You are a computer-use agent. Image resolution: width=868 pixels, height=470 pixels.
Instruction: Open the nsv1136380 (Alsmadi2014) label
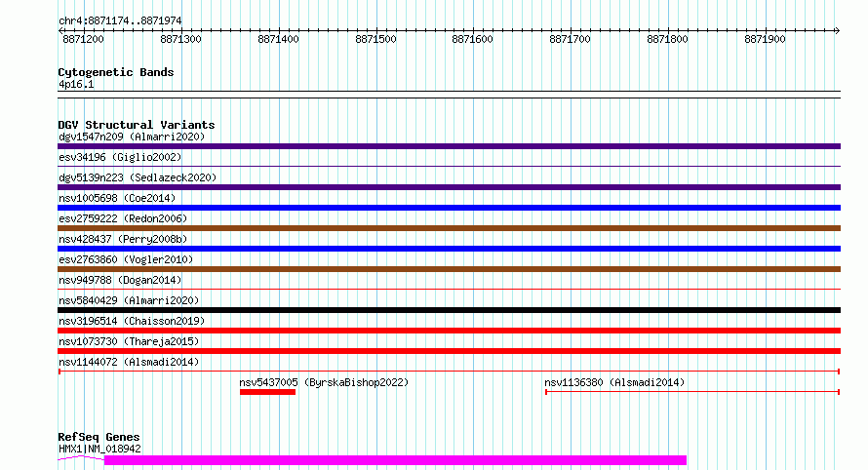614,382
